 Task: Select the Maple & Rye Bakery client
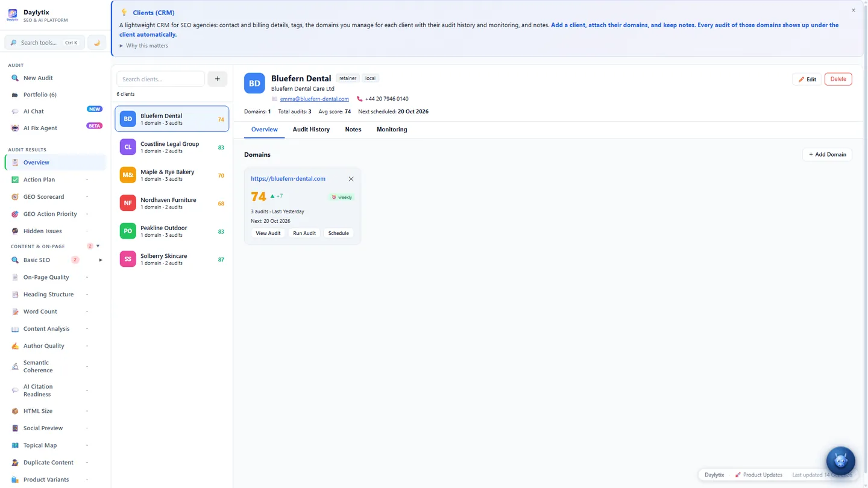pyautogui.click(x=172, y=175)
